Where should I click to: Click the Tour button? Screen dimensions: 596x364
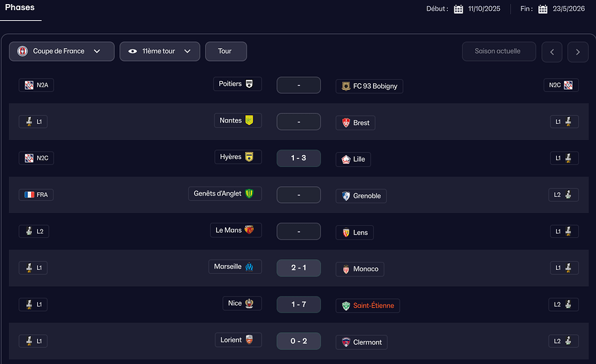(226, 51)
